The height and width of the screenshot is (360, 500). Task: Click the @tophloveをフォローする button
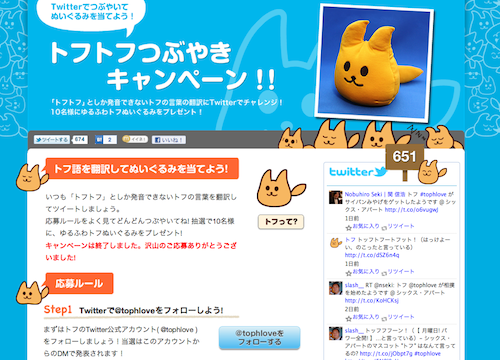click(259, 338)
